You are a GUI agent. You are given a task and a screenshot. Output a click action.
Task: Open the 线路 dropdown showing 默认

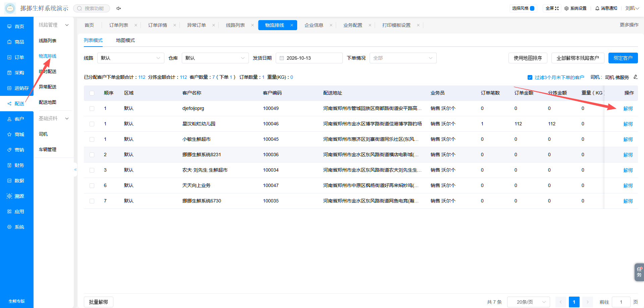(131, 58)
